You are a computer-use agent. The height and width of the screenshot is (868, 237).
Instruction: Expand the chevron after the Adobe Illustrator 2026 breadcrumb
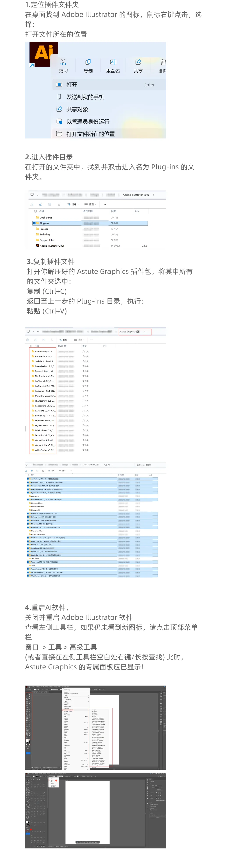coord(154,195)
